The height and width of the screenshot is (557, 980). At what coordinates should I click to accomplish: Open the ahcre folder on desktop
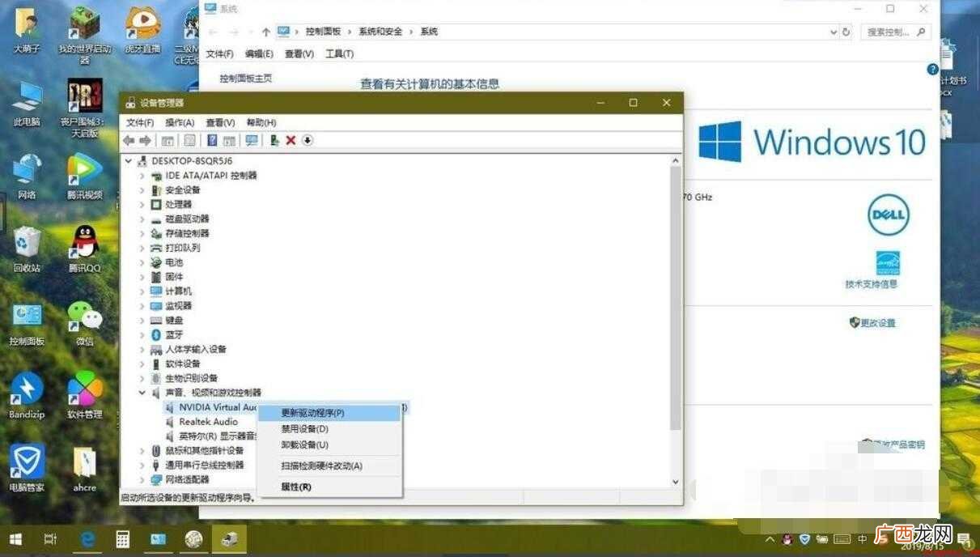(84, 468)
